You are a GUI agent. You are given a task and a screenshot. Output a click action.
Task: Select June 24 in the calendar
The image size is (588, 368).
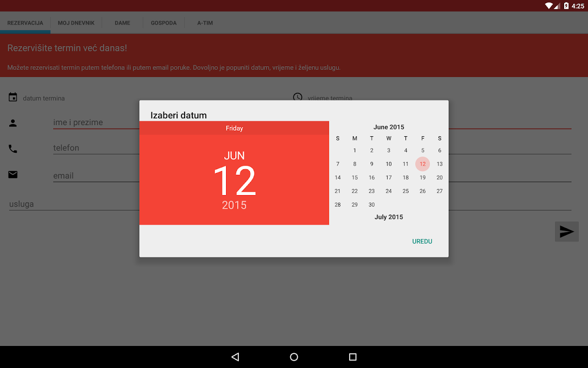pyautogui.click(x=389, y=191)
